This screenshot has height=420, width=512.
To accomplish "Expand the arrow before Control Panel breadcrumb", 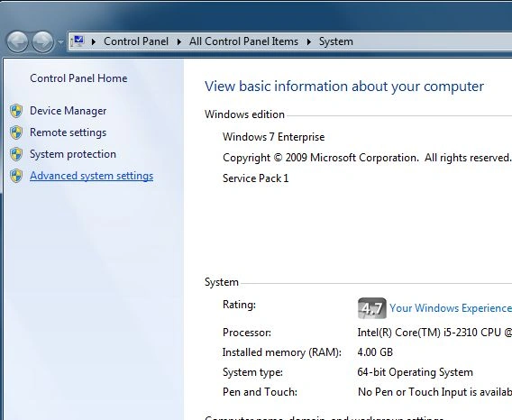I will click(x=94, y=41).
